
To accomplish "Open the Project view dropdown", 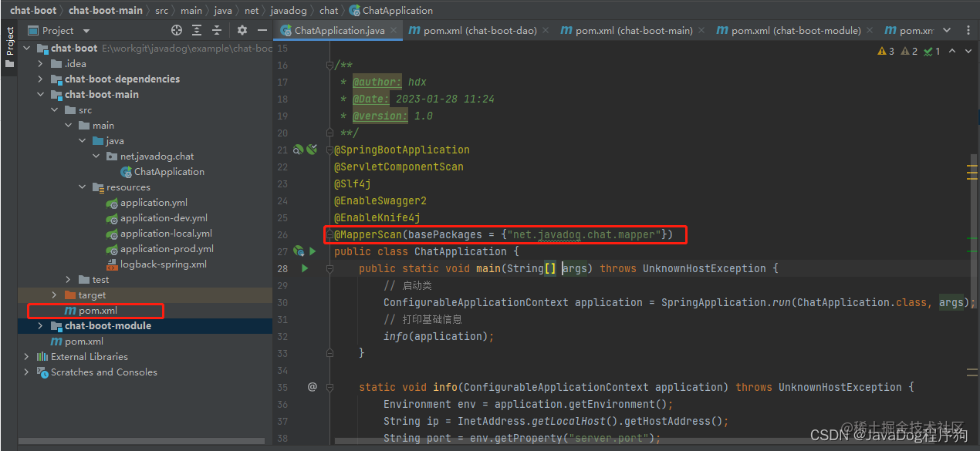I will [x=86, y=31].
